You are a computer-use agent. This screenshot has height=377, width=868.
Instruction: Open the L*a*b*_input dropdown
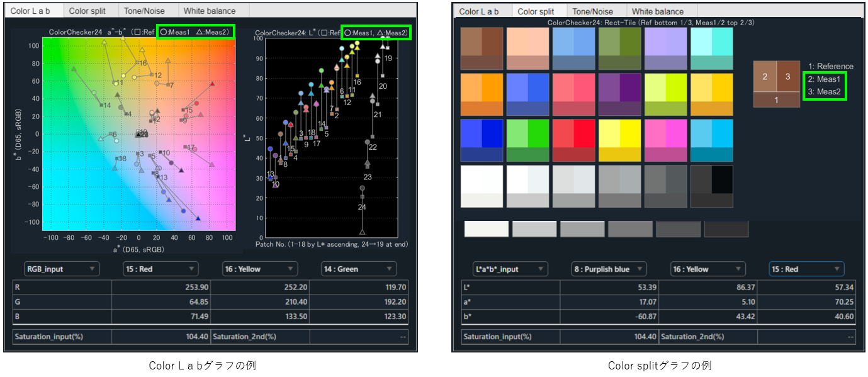[510, 269]
